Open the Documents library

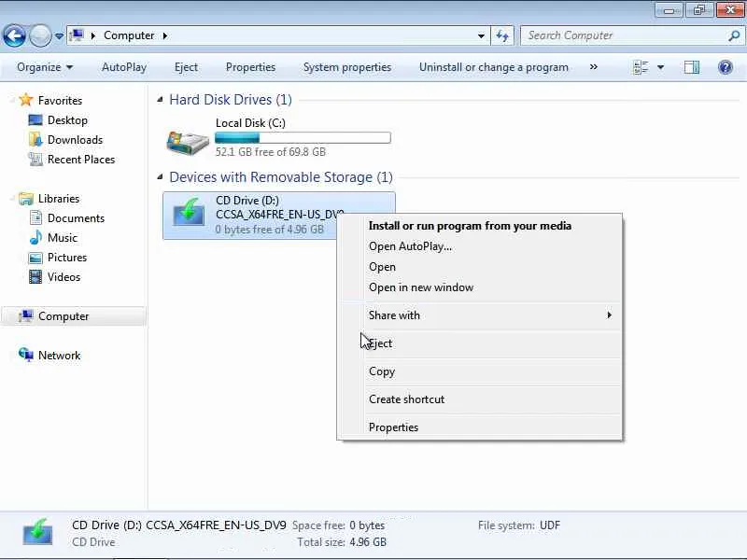76,218
